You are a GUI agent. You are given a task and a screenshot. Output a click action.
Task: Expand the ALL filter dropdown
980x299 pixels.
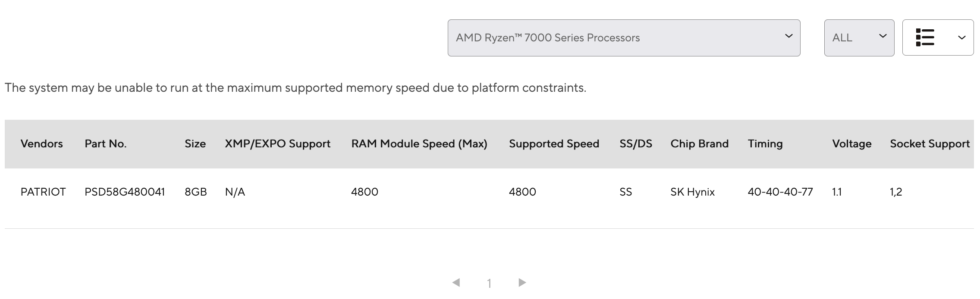coord(858,38)
